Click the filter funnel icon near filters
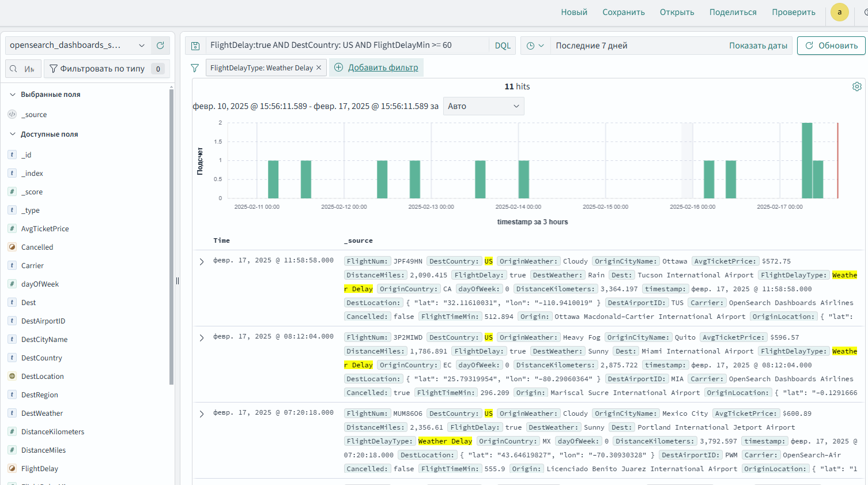 point(195,68)
